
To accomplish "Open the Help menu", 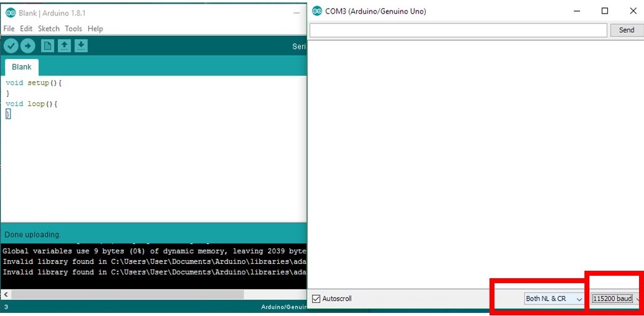I will coord(95,29).
